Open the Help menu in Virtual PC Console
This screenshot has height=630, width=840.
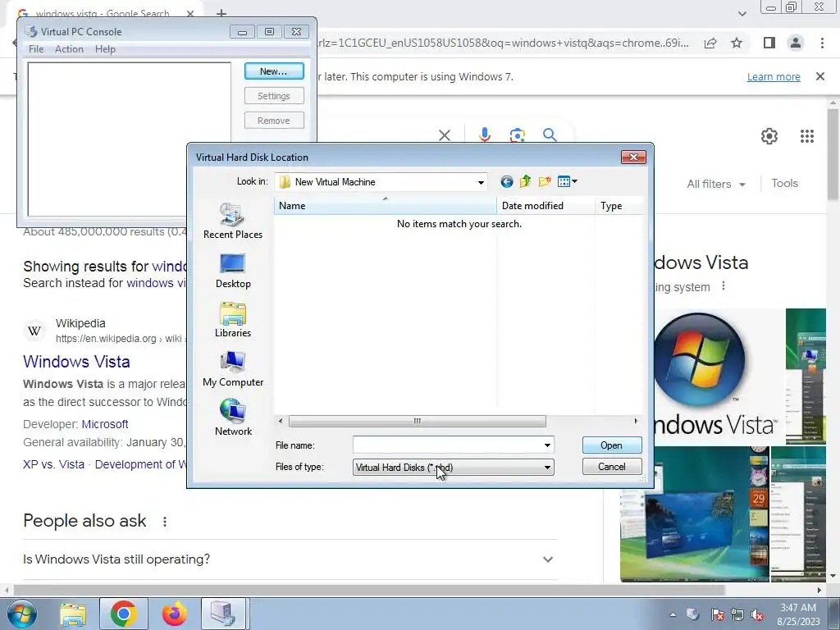(x=105, y=48)
